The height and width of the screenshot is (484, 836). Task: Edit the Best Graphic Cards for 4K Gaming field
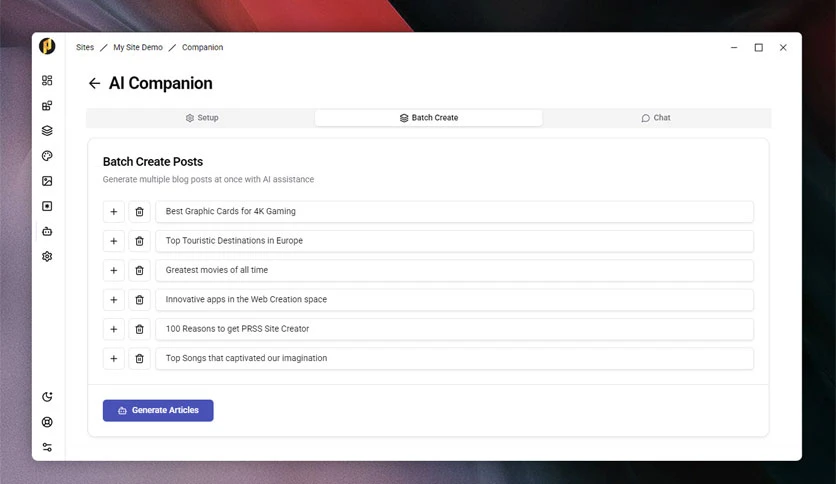tap(454, 212)
